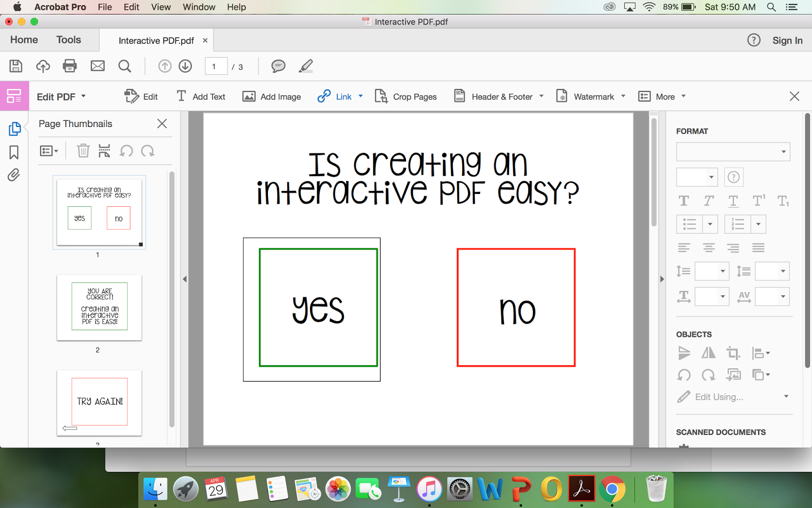Switch to the Home tab
The height and width of the screenshot is (508, 812).
click(23, 40)
